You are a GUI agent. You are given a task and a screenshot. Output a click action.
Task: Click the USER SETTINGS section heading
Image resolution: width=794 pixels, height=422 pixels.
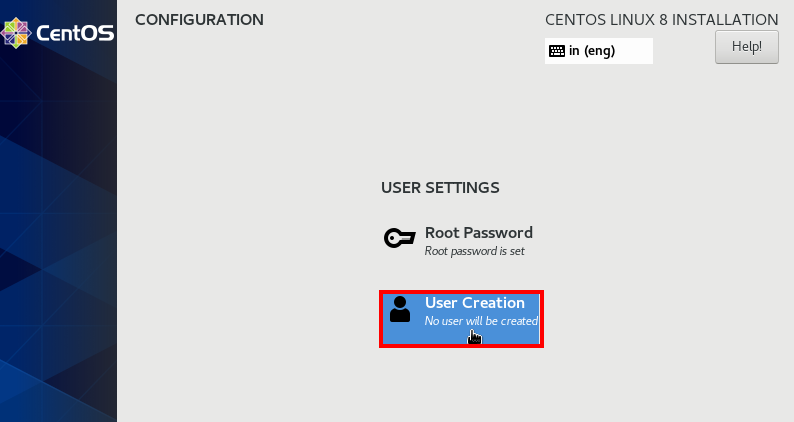point(440,188)
